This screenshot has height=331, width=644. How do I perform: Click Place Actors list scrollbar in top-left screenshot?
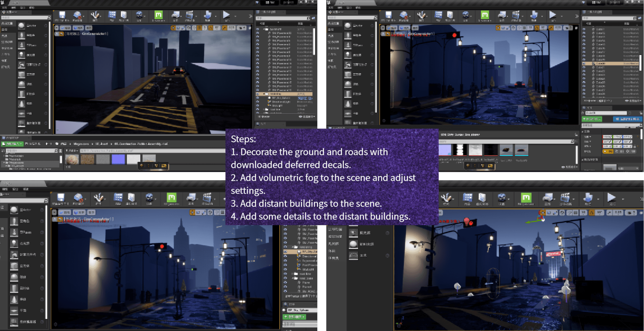click(x=49, y=75)
